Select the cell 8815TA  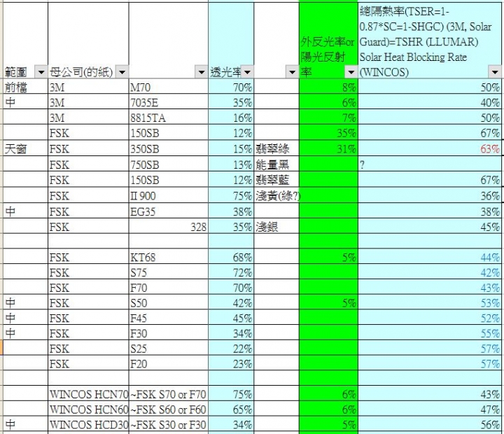tap(169, 117)
